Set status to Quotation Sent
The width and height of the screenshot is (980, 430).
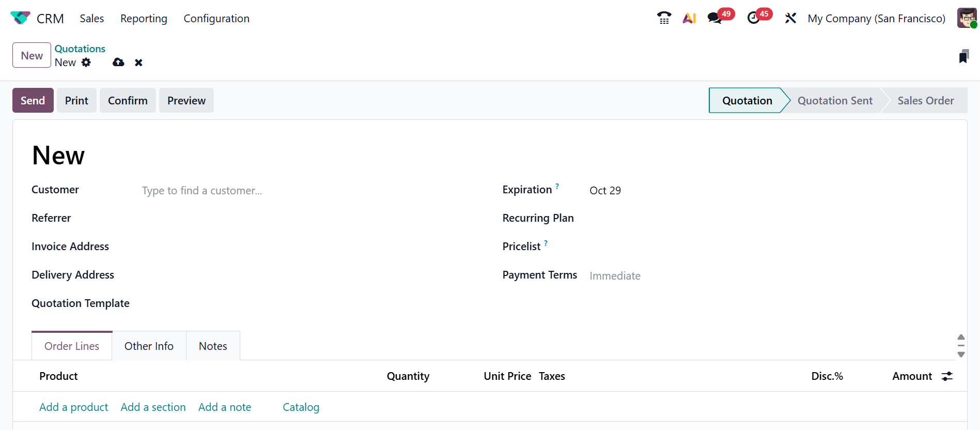pyautogui.click(x=834, y=101)
